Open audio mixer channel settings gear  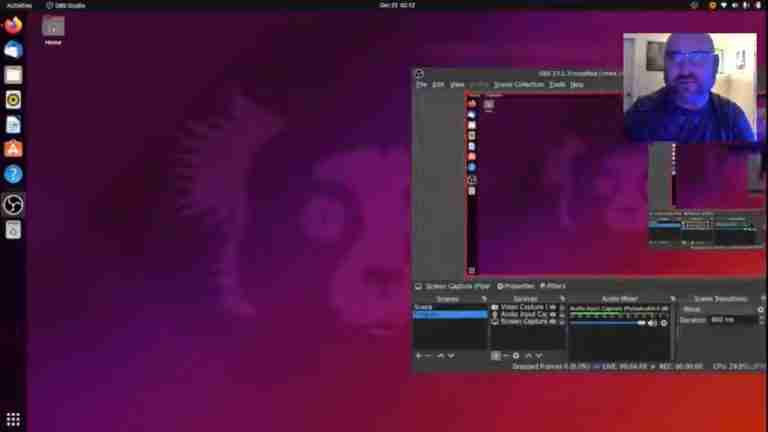[664, 323]
